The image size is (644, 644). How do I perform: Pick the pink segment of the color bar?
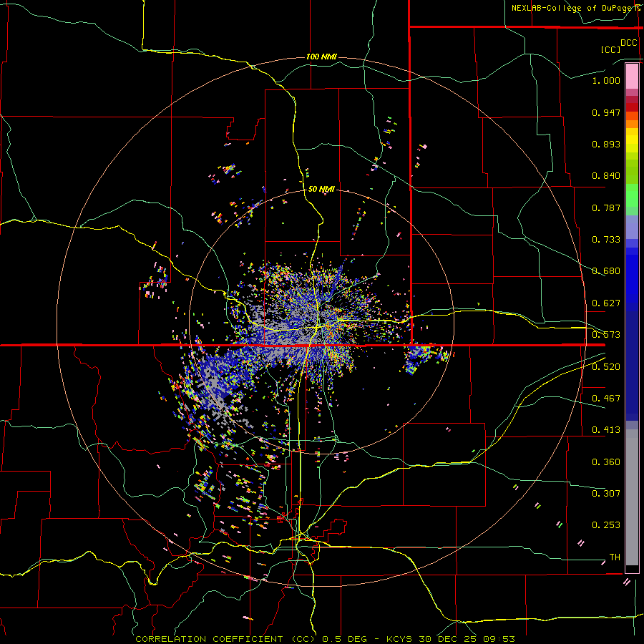pos(632,77)
